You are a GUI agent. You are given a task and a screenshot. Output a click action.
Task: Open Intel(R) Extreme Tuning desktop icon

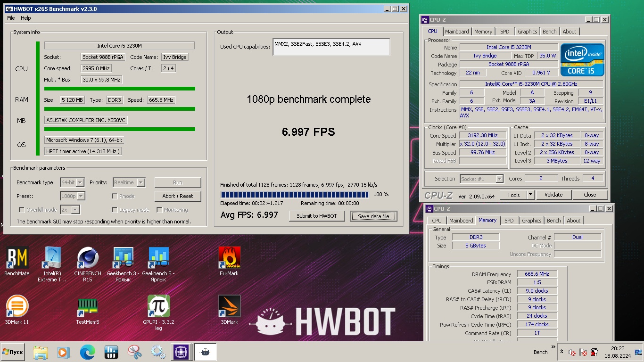52,264
